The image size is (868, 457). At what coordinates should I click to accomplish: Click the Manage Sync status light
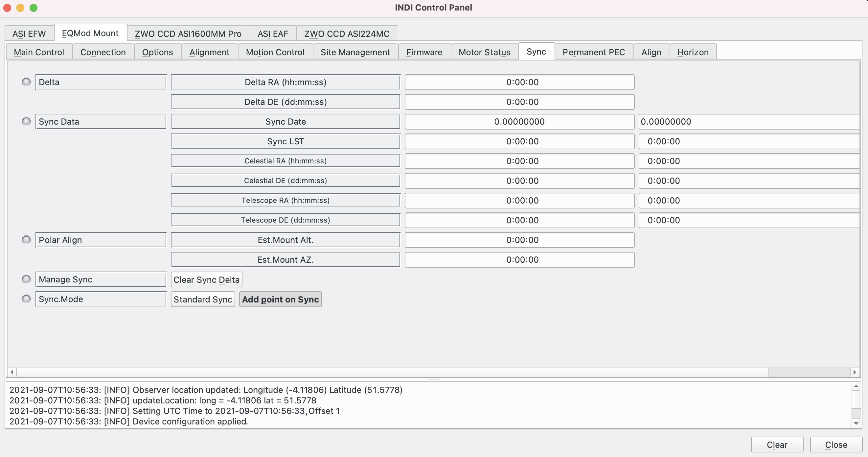click(x=26, y=279)
